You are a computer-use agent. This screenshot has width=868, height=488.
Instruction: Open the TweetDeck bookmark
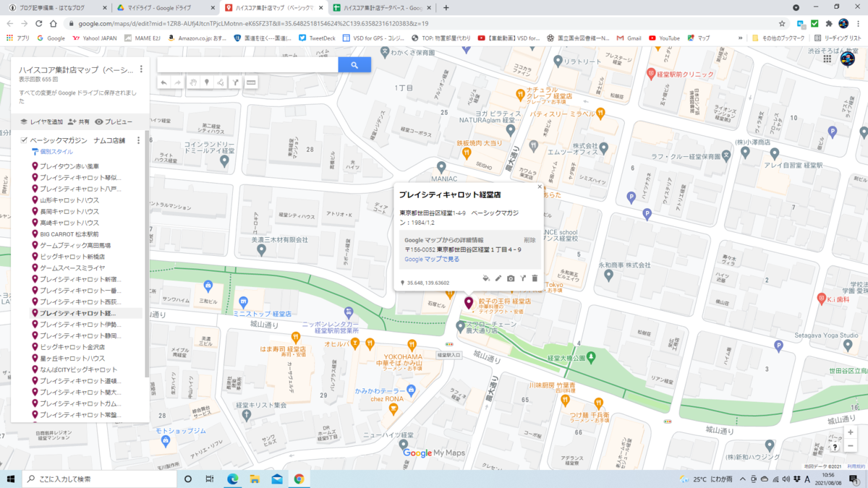pos(317,38)
